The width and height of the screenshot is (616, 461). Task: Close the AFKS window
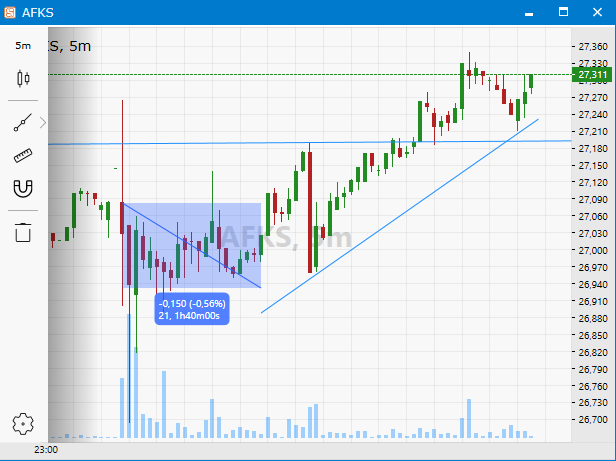point(598,12)
